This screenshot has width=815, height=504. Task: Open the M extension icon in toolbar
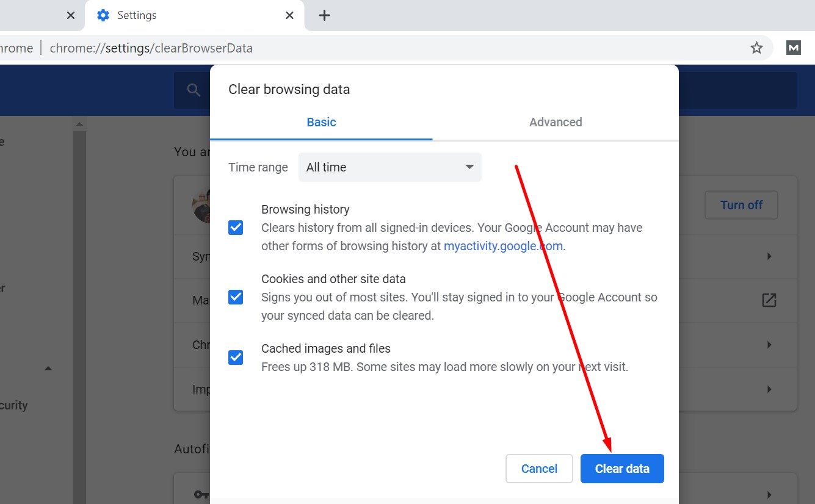793,48
